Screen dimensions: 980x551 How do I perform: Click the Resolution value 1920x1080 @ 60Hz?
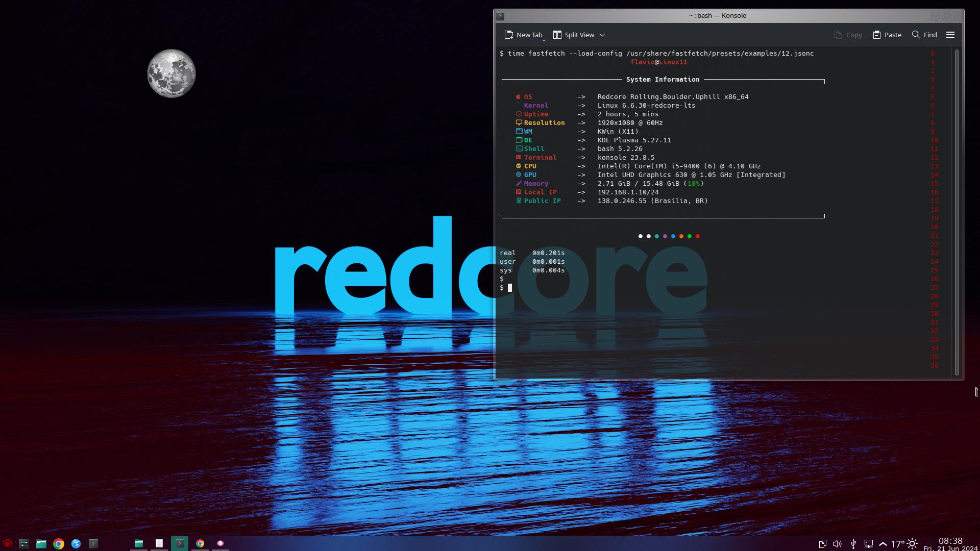[x=630, y=123]
